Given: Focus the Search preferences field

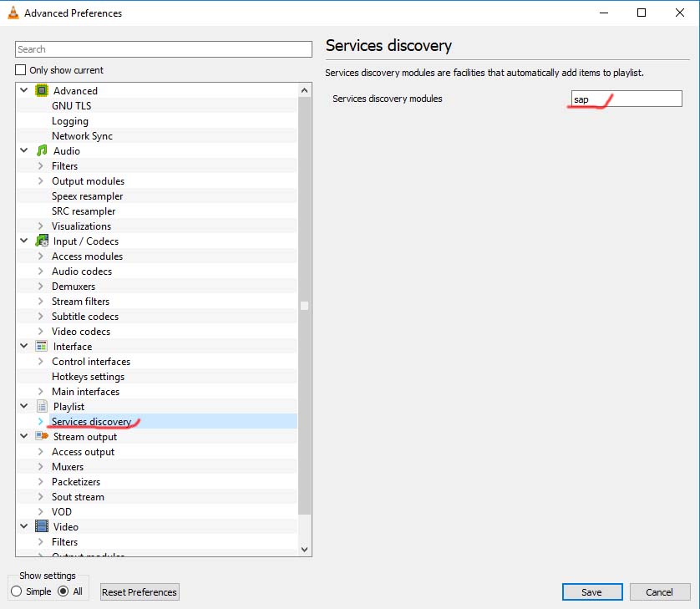Looking at the screenshot, I should point(164,49).
